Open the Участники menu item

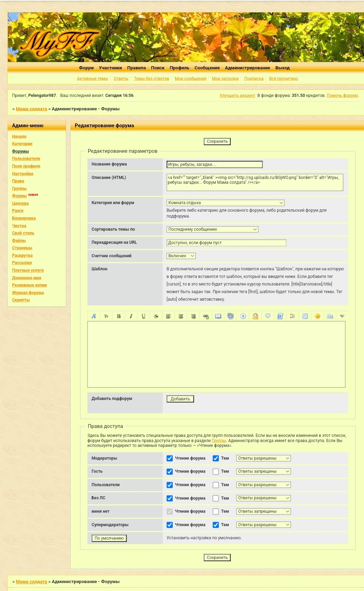point(110,68)
